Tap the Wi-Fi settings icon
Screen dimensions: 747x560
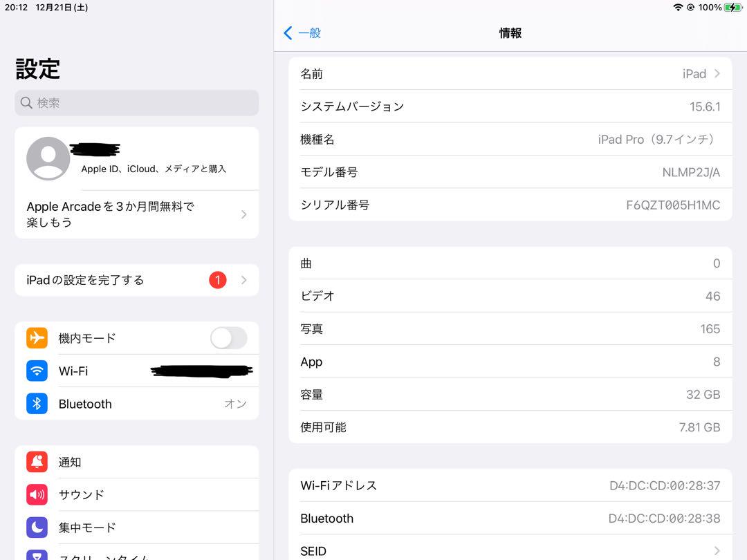point(37,371)
